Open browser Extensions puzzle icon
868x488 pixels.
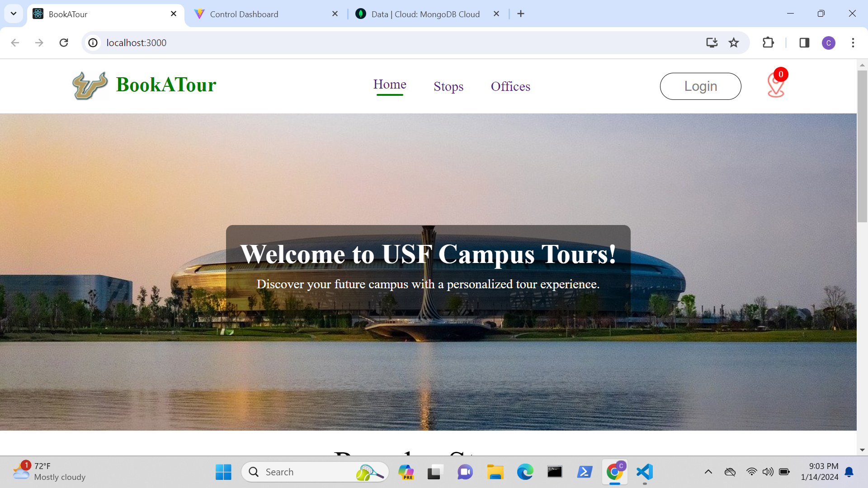pyautogui.click(x=768, y=42)
